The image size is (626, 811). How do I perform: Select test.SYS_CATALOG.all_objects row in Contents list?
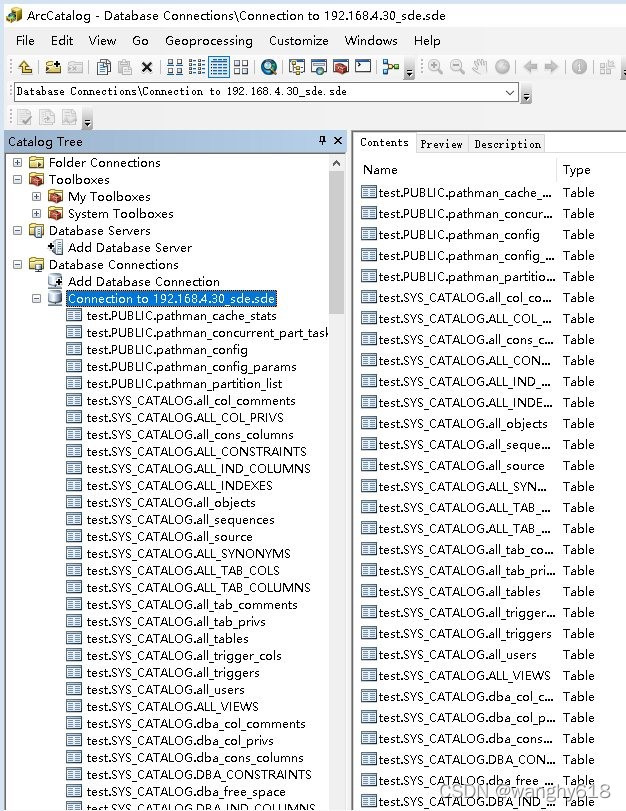(x=463, y=424)
